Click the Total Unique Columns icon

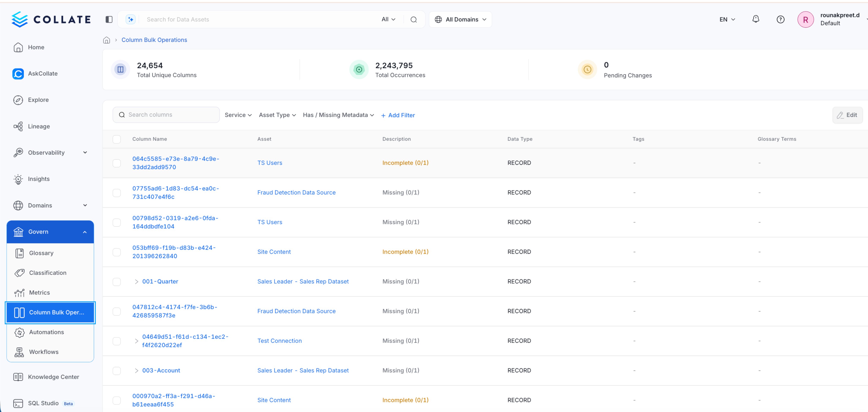coord(120,69)
